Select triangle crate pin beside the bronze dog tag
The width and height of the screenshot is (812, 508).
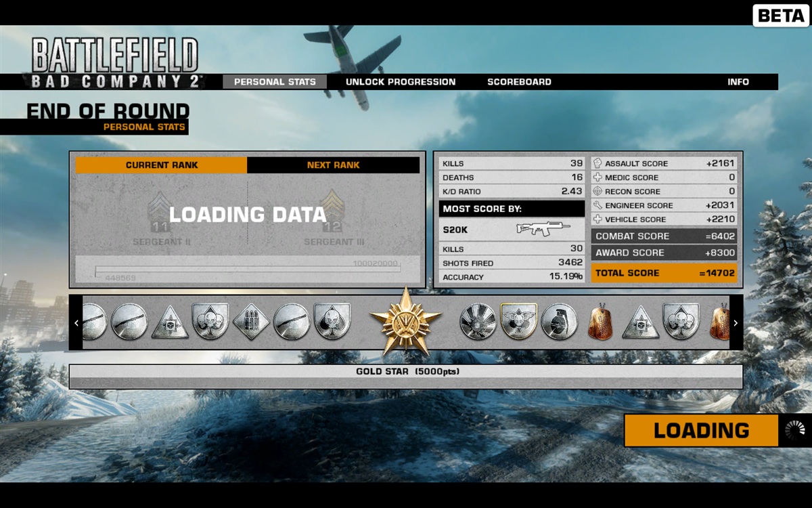point(641,322)
